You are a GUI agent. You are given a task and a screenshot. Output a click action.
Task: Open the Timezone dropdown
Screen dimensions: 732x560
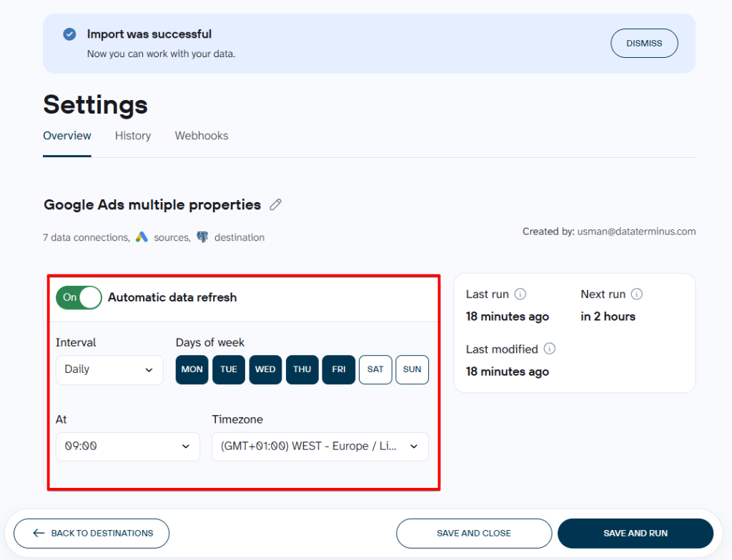tap(320, 446)
